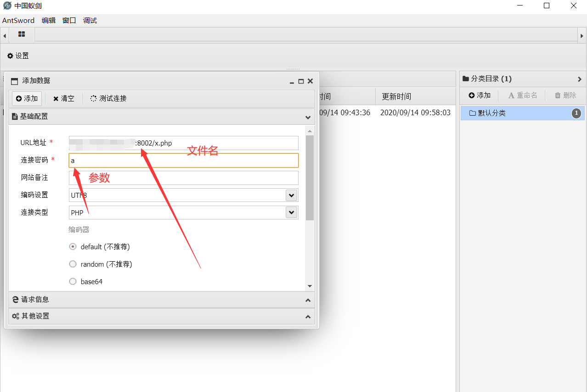The height and width of the screenshot is (392, 587).
Task: Click the right tab scroll arrow
Action: pos(582,35)
